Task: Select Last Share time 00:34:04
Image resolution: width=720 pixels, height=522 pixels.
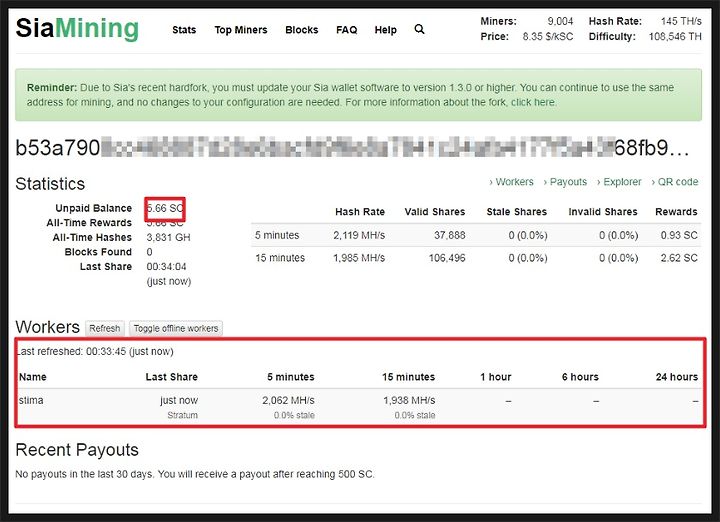Action: point(166,267)
